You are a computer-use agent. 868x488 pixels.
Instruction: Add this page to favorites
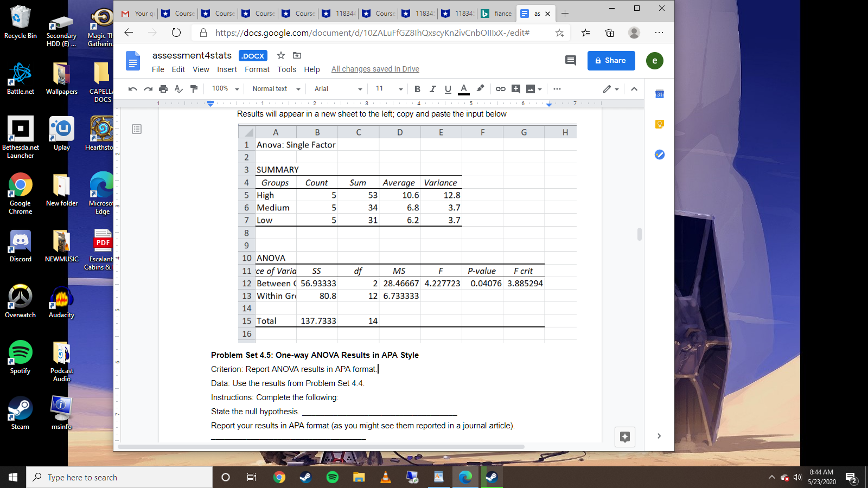[559, 33]
